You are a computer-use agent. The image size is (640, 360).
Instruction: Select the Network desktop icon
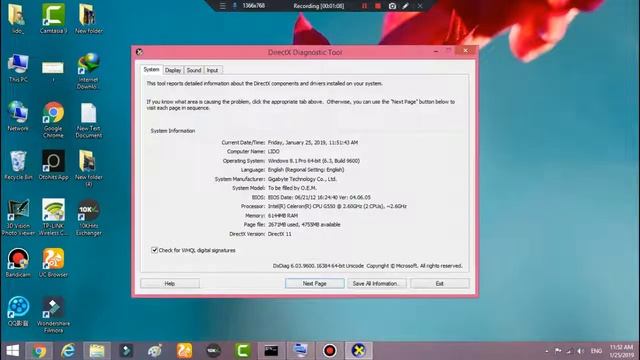(18, 116)
